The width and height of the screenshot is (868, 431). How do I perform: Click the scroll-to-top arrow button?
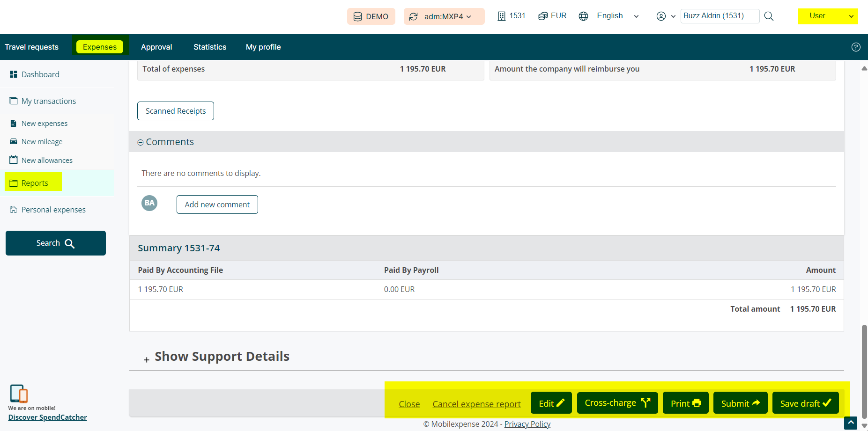point(851,423)
